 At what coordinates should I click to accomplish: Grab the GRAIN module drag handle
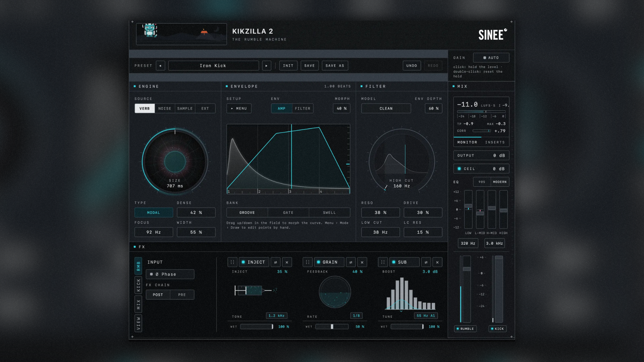[x=308, y=262]
